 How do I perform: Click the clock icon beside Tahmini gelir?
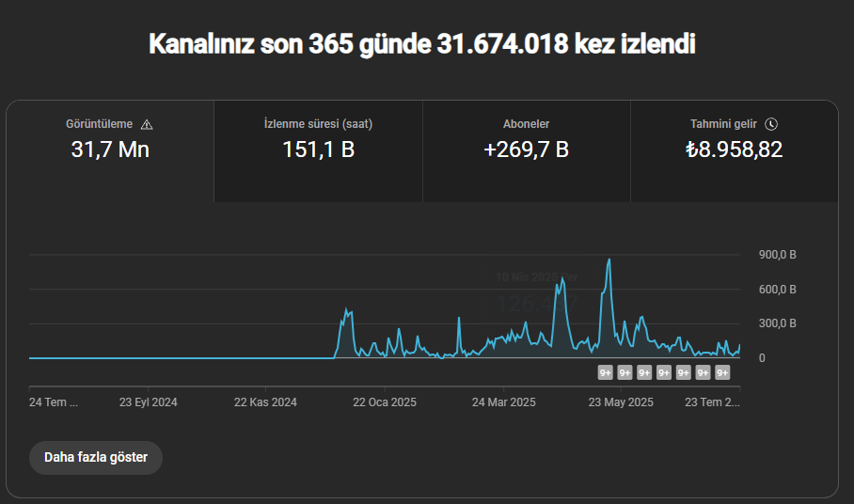click(771, 124)
